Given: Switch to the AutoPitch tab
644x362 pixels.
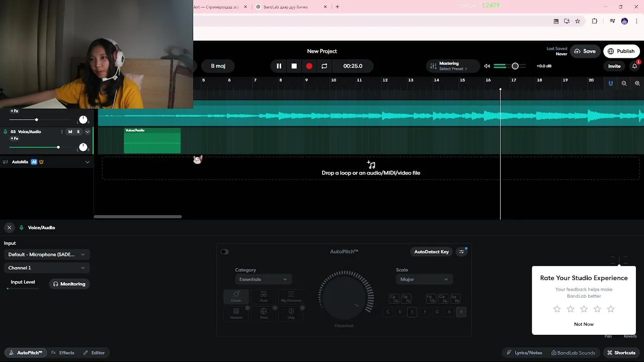Looking at the screenshot, I should [25, 353].
